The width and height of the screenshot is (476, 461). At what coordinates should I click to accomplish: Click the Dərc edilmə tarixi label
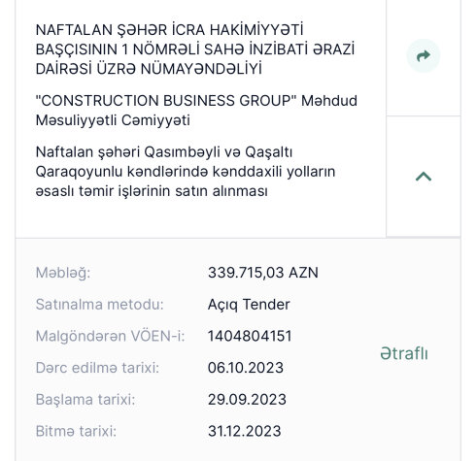pos(97,368)
